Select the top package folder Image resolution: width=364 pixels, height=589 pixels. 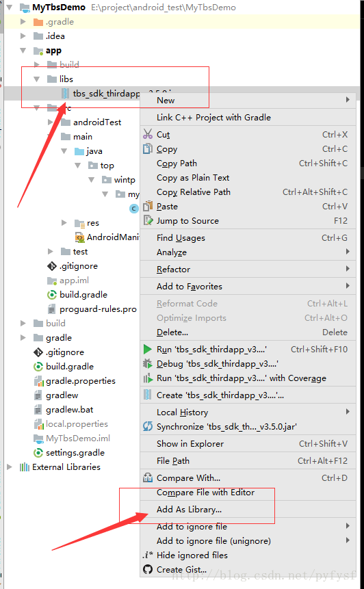[x=107, y=166]
